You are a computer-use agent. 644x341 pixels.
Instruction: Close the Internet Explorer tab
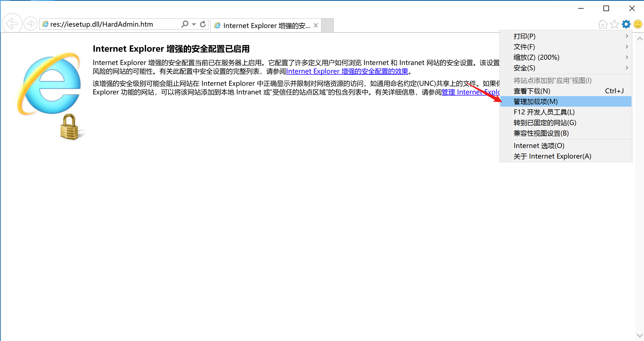point(316,26)
